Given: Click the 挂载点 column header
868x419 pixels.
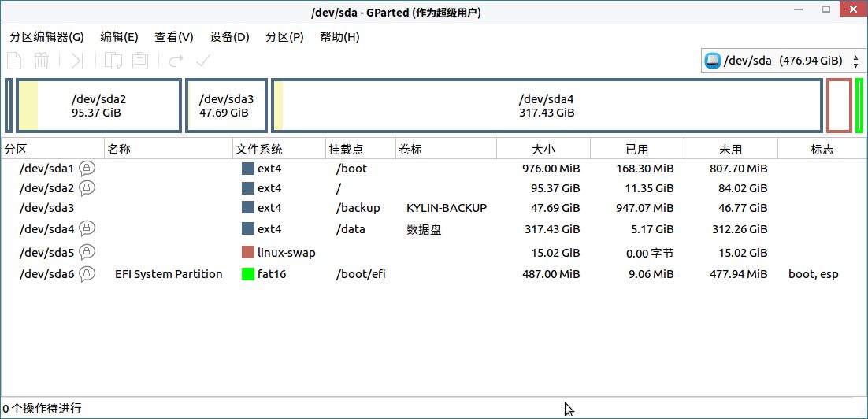Looking at the screenshot, I should (361, 150).
